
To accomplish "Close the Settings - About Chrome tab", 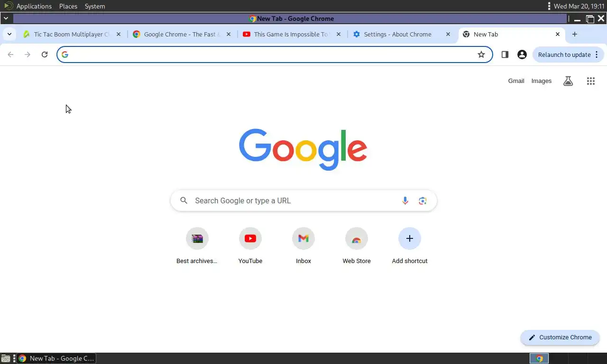I will 448,34.
